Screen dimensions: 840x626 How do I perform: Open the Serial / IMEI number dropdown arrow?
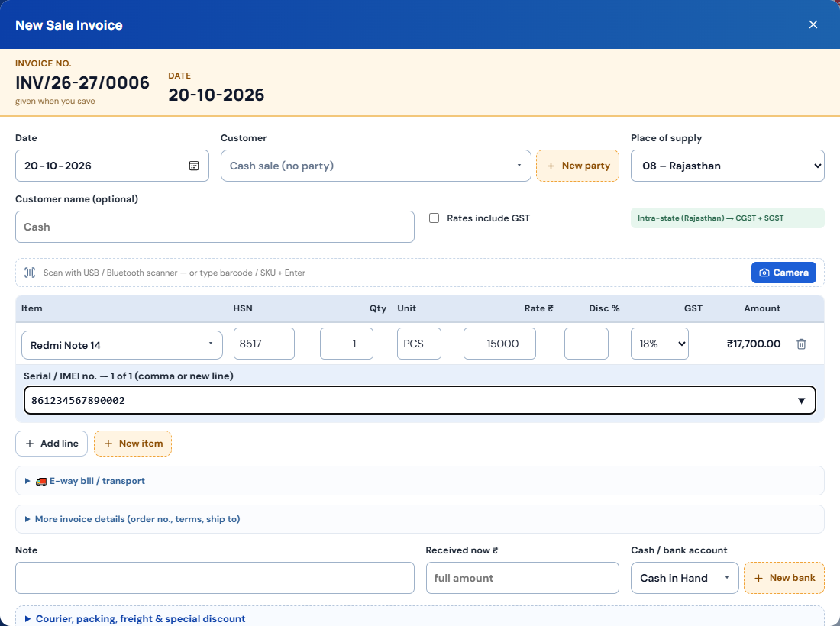click(x=801, y=401)
